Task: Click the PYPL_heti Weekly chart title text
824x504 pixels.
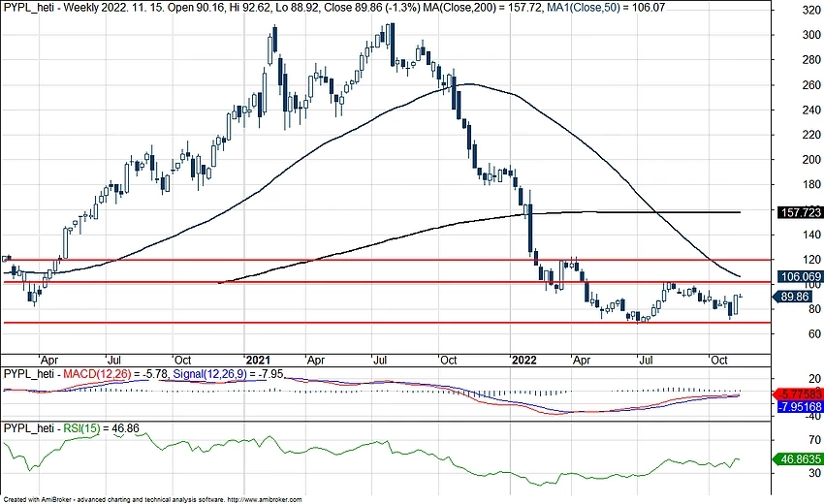Action: tap(59, 8)
